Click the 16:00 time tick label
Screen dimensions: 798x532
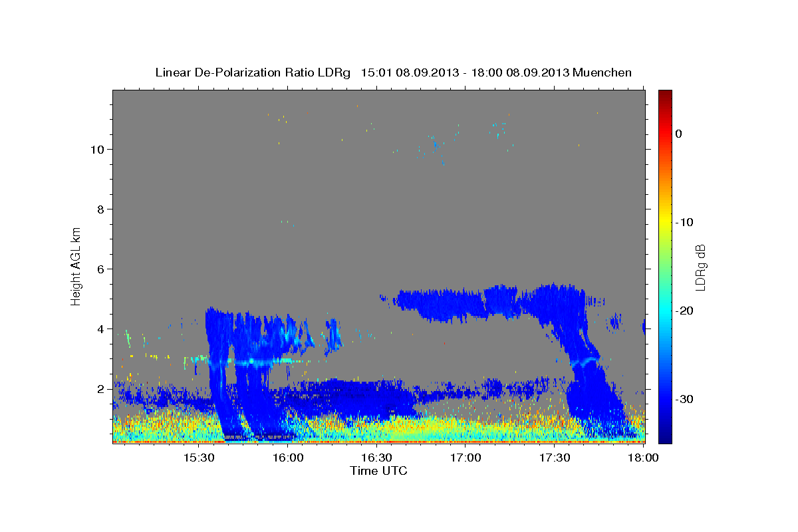[287, 458]
